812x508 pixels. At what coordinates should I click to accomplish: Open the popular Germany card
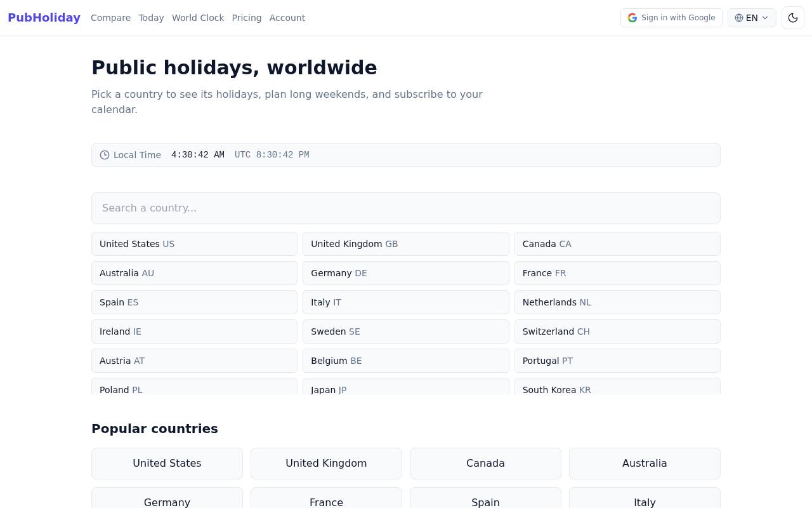[167, 498]
